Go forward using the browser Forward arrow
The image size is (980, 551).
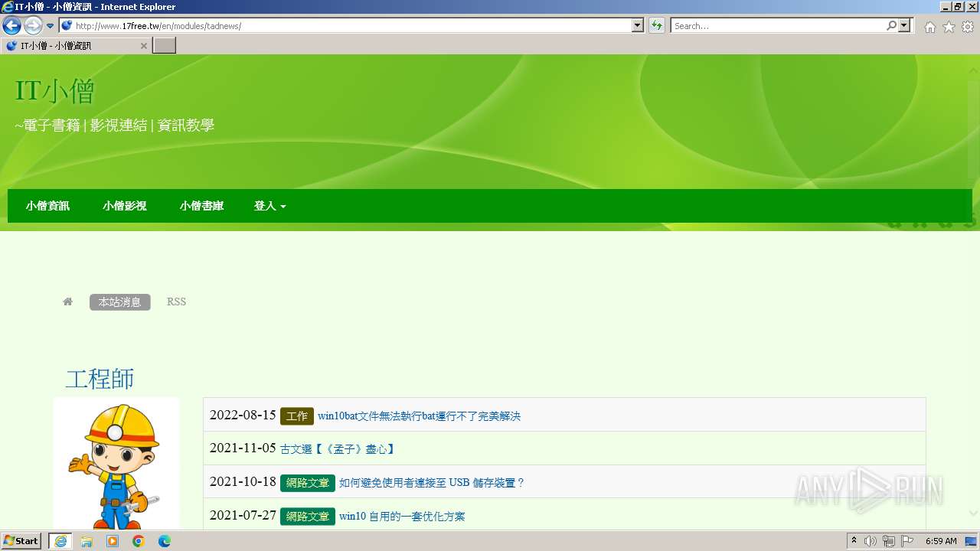[x=33, y=25]
